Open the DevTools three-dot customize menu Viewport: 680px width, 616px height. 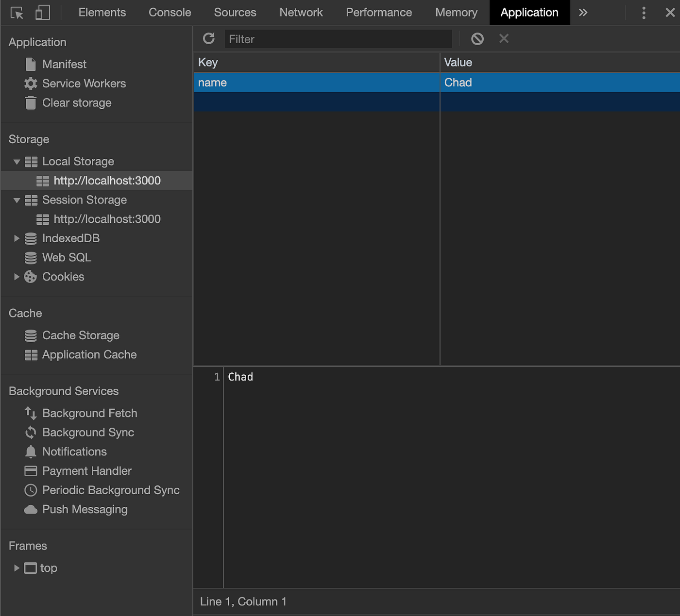tap(644, 13)
